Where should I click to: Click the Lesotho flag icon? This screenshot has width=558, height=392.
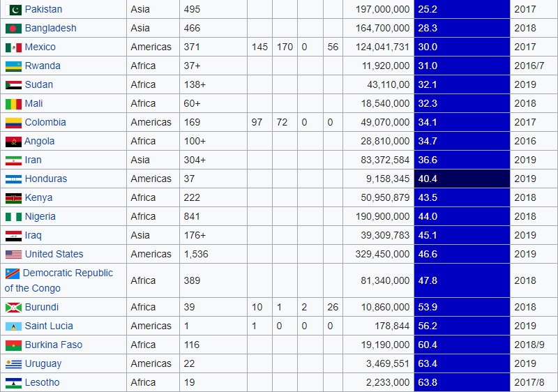pyautogui.click(x=13, y=383)
